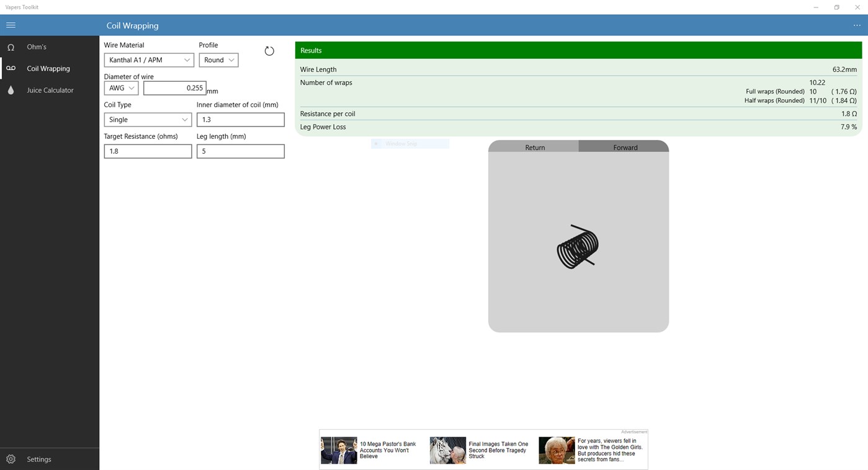
Task: Switch to the Return tab
Action: tap(534, 148)
